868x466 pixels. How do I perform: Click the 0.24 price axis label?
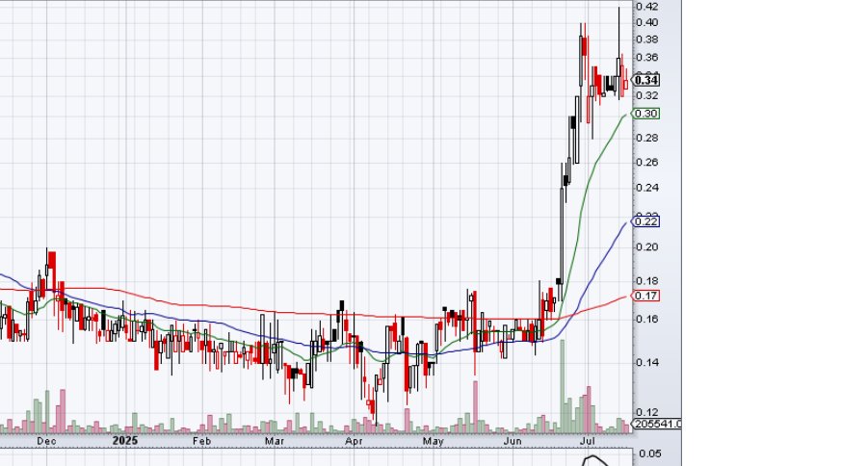(647, 188)
